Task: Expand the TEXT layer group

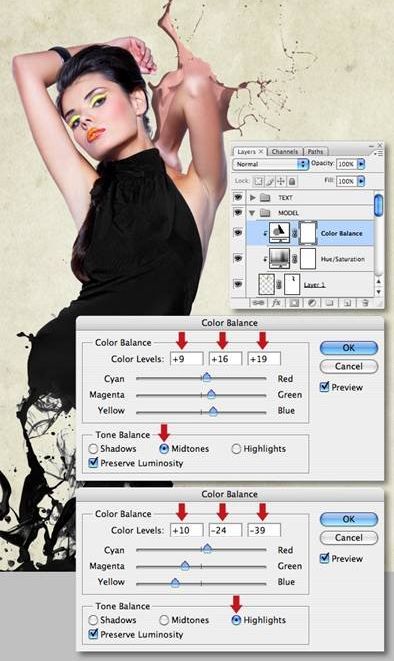Action: click(x=252, y=197)
